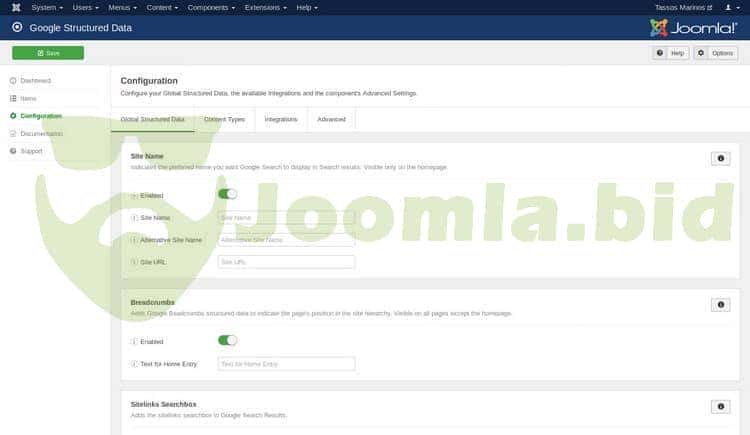Click info icon beside Alternative Site Name

pyautogui.click(x=134, y=240)
